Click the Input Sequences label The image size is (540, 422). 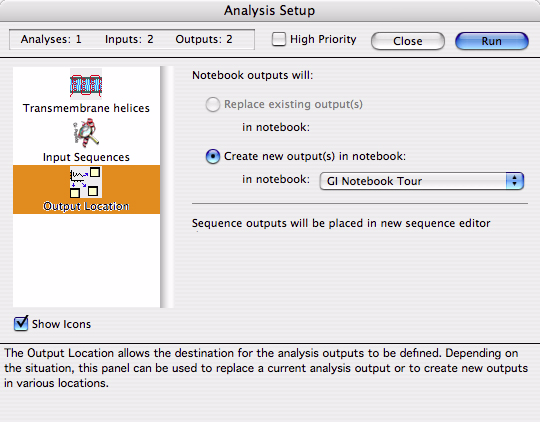[86, 157]
